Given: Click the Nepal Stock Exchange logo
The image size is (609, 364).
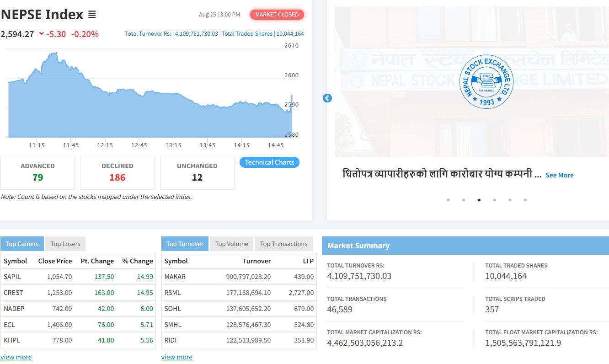Looking at the screenshot, I should click(486, 81).
